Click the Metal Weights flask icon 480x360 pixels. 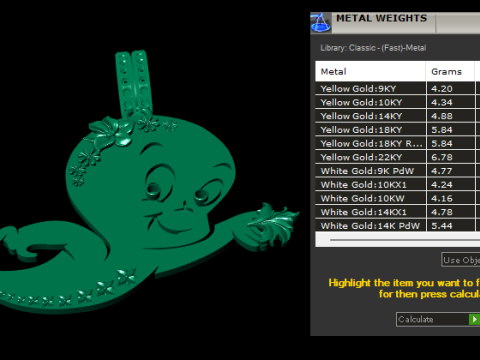pos(320,23)
